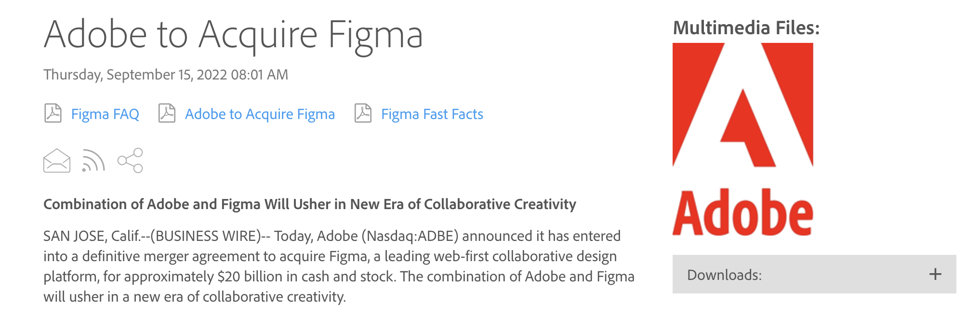Viewport: 980px width, 318px height.
Task: Click the PDF icon beside "Figma Fast Facts"
Action: tap(363, 114)
